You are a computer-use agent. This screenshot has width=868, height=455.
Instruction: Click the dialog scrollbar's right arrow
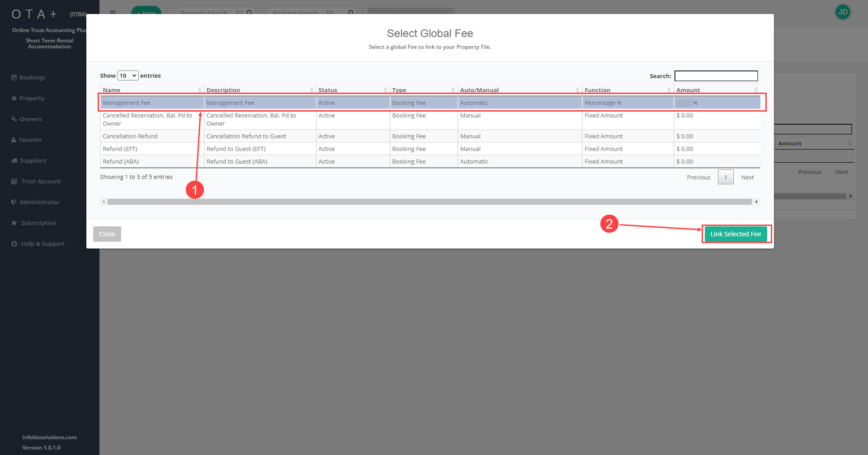coord(756,202)
